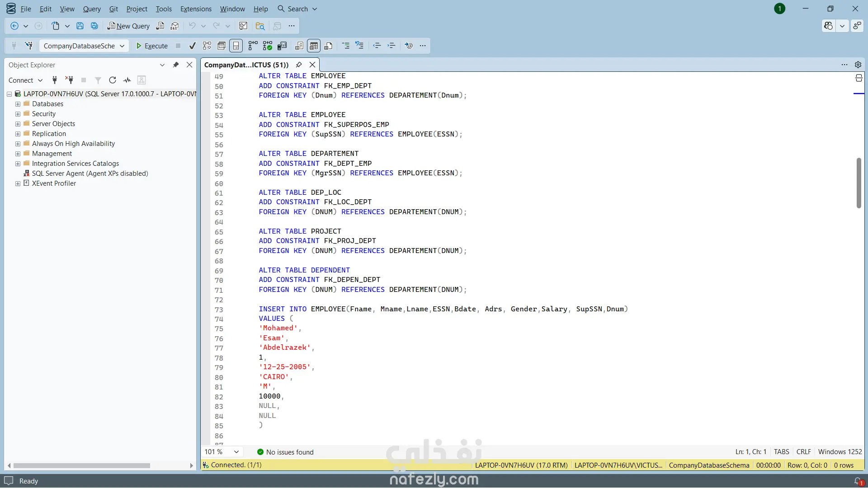
Task: Click the Search box in title bar
Action: pyautogui.click(x=297, y=9)
